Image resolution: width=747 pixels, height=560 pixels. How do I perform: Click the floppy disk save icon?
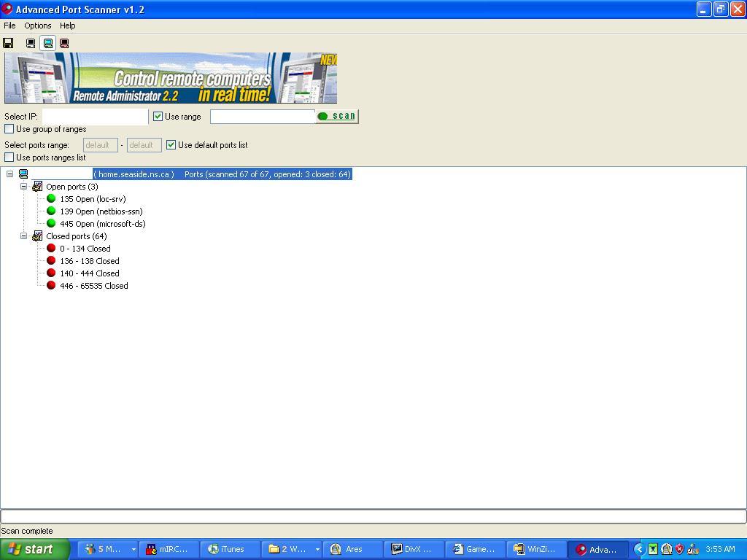[9, 43]
